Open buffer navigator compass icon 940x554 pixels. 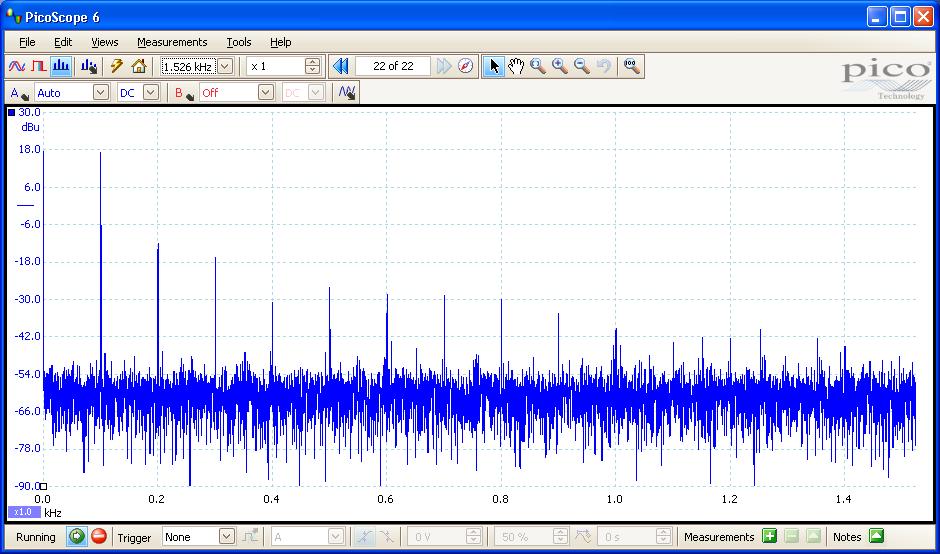(466, 66)
